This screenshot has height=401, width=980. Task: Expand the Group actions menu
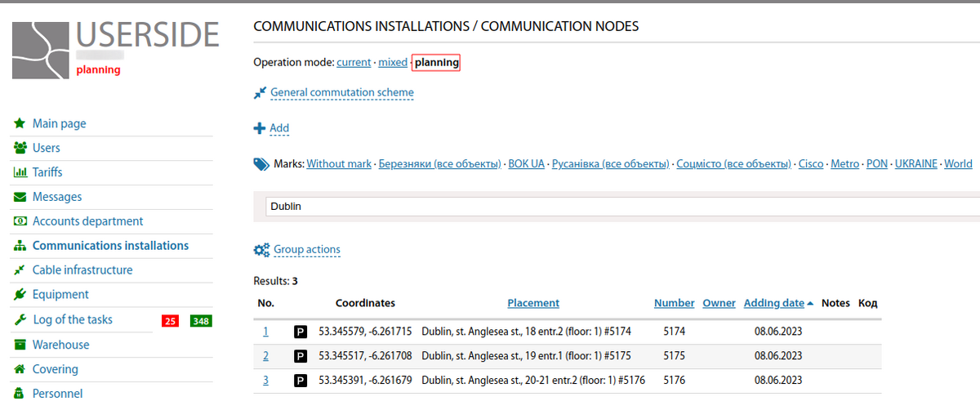pos(306,250)
